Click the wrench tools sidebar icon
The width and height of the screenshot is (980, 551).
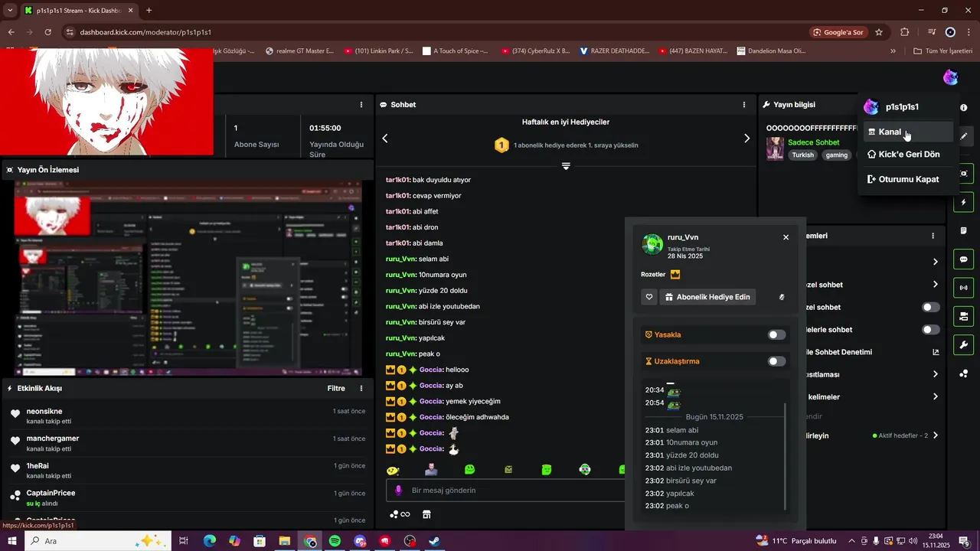(x=964, y=344)
